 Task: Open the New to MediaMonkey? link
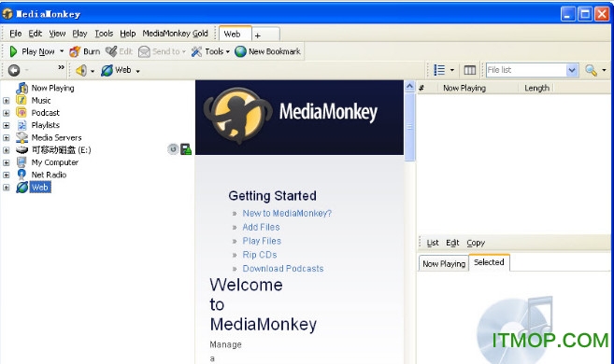tap(287, 214)
